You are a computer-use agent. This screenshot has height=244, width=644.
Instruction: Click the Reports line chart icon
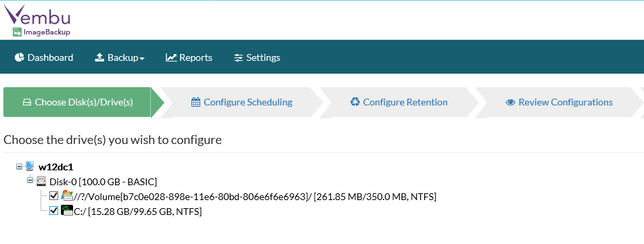pyautogui.click(x=171, y=57)
